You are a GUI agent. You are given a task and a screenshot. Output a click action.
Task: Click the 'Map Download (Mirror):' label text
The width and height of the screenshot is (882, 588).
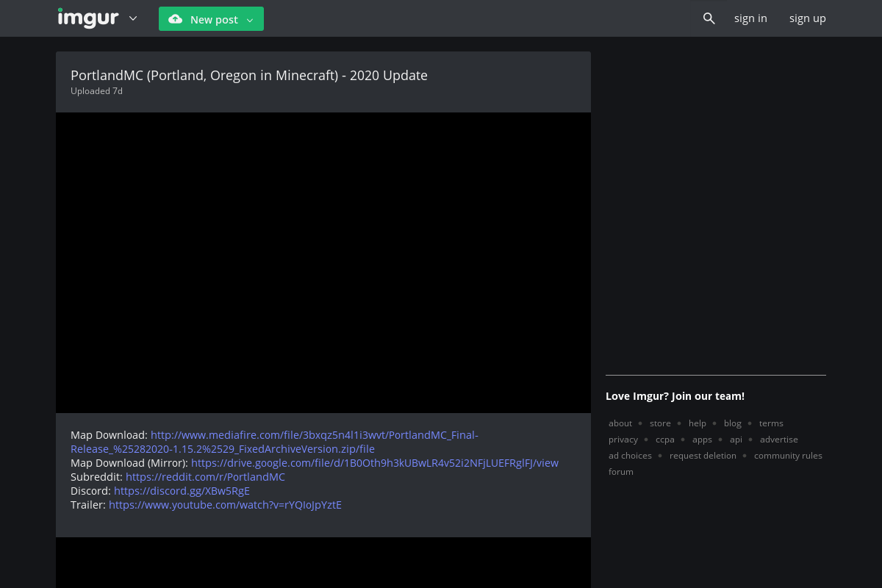(129, 463)
